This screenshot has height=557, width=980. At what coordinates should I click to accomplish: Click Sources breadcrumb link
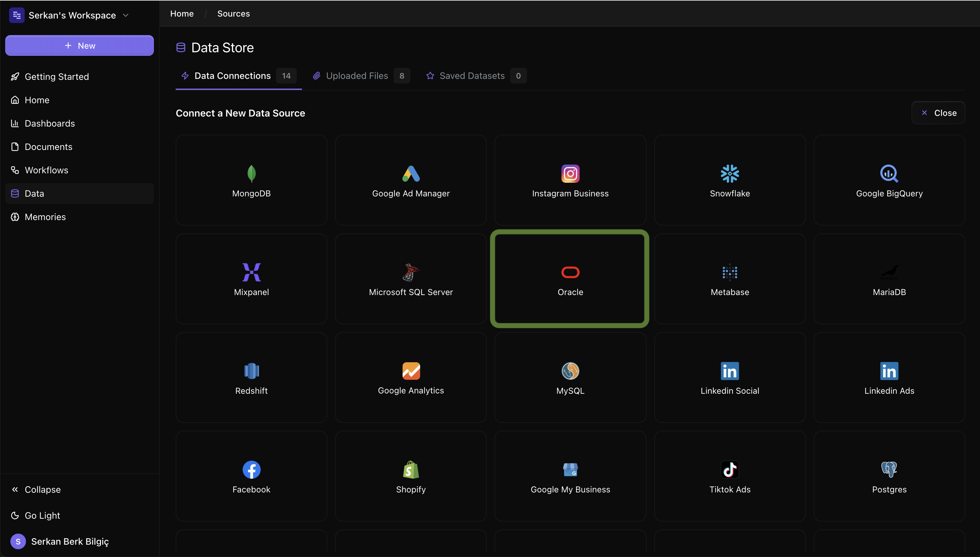(x=233, y=13)
